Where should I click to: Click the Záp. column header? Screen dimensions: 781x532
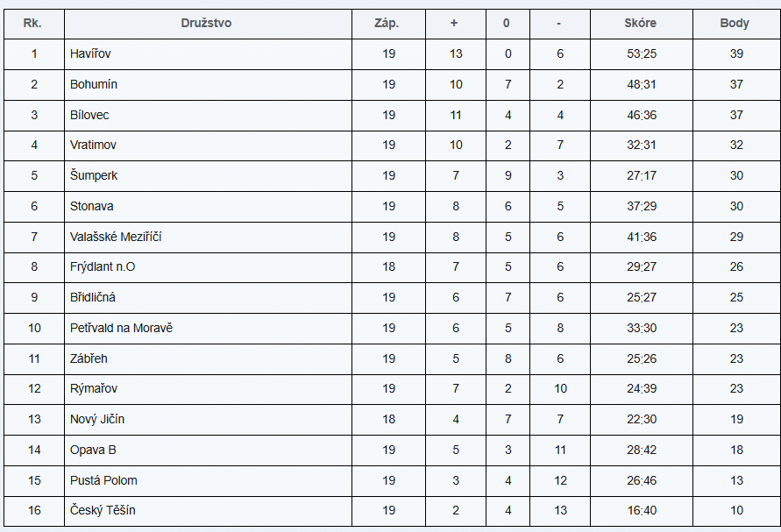coord(387,24)
